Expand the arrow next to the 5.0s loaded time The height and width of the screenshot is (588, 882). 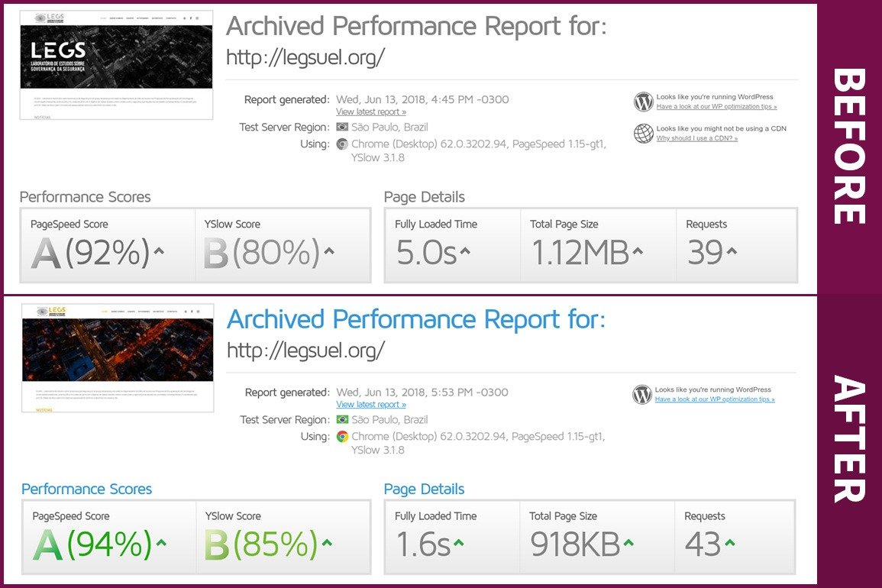coord(465,251)
